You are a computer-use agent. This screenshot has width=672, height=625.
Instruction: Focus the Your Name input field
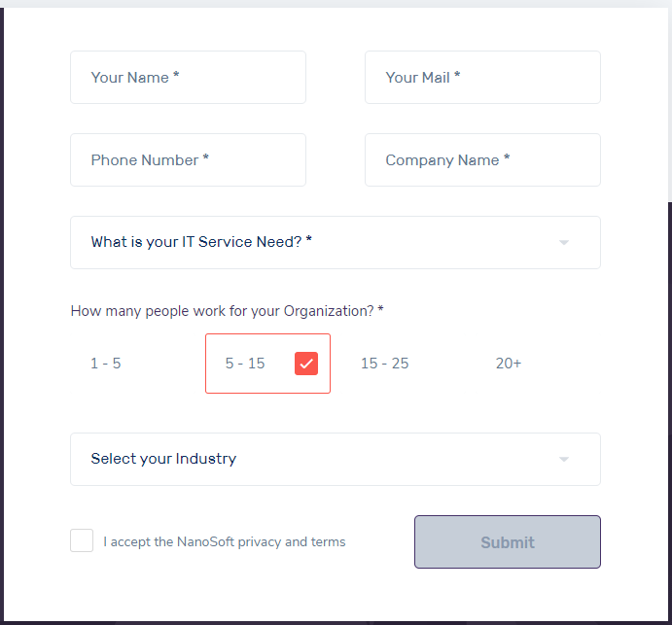coord(188,78)
